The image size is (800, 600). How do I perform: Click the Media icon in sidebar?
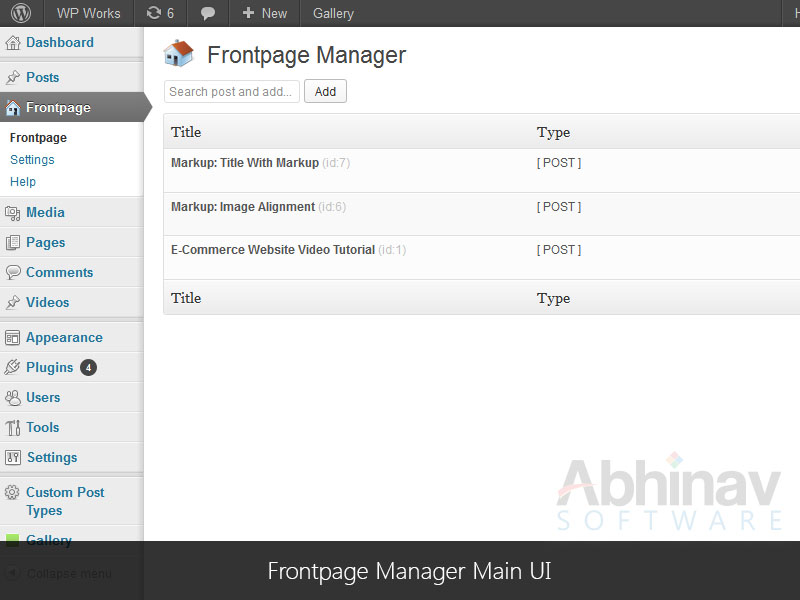tap(13, 213)
